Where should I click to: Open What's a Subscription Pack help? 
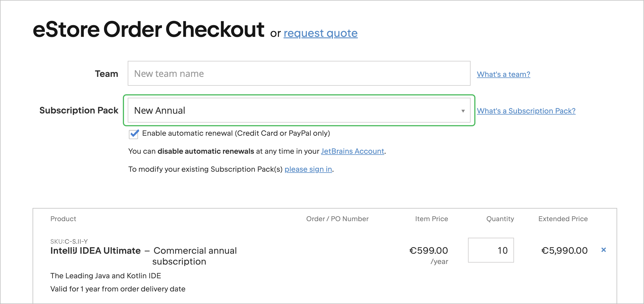526,111
